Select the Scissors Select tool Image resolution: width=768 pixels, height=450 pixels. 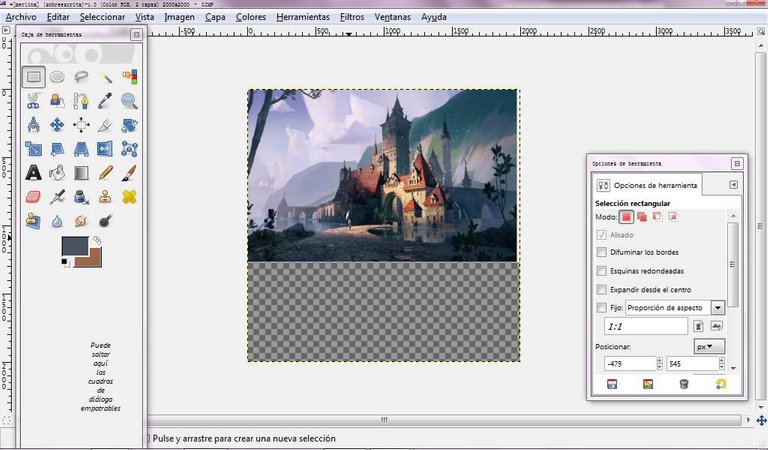pyautogui.click(x=33, y=101)
